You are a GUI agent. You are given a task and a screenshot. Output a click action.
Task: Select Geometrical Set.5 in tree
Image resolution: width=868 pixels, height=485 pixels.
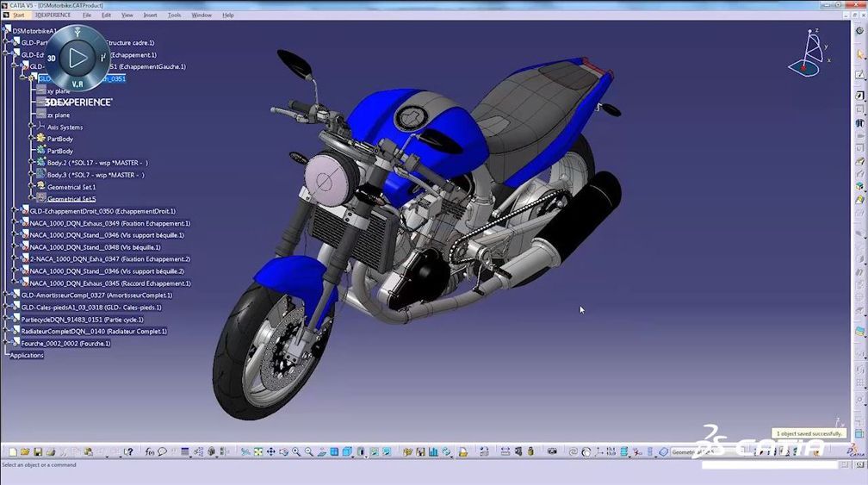71,199
